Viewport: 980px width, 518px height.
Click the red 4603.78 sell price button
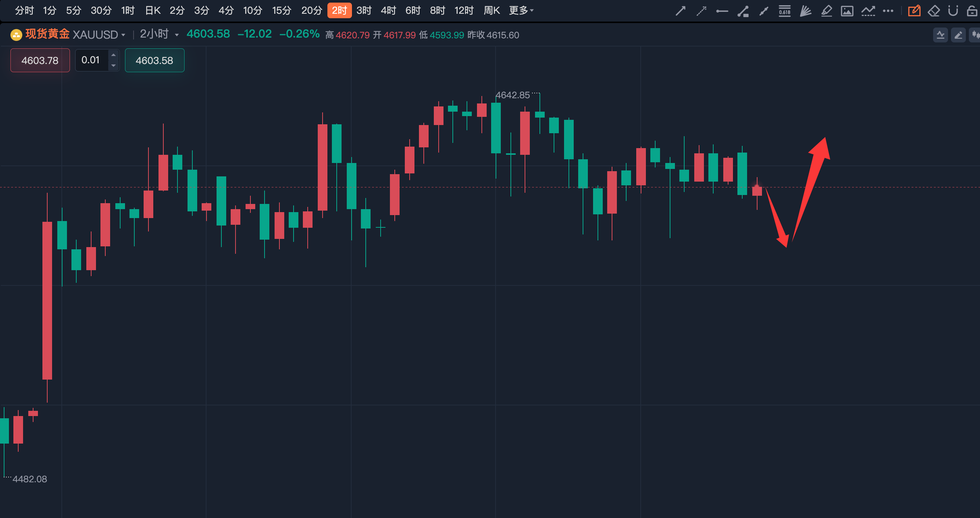pos(40,60)
